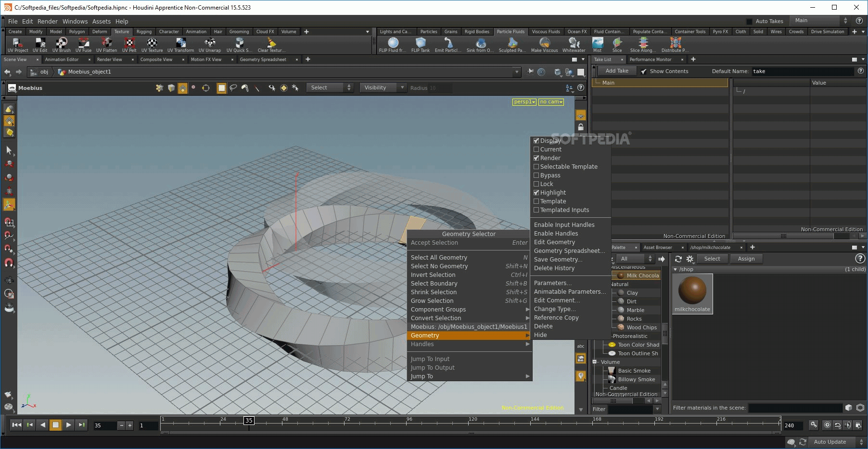Click the reload materials icon in shop panel
This screenshot has height=449, width=868.
[678, 259]
